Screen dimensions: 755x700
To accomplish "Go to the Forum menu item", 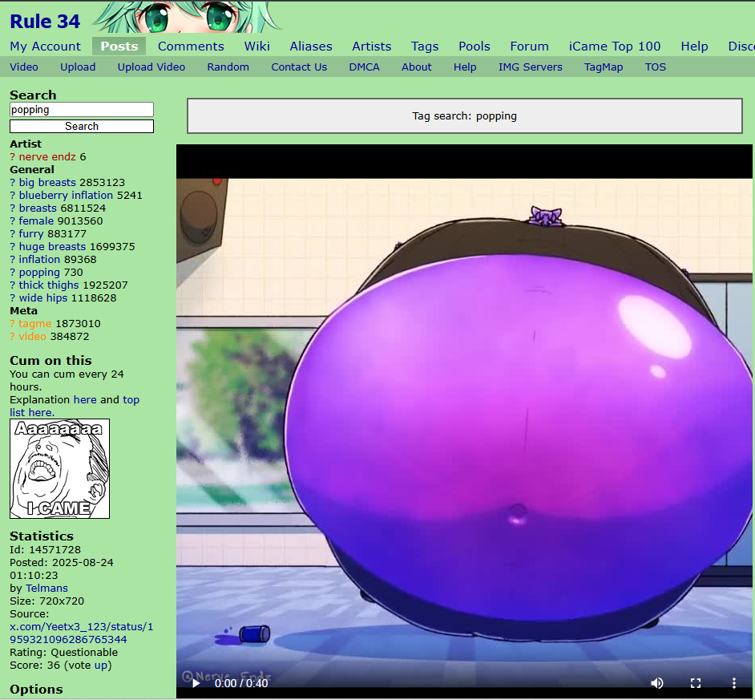I will [x=529, y=47].
